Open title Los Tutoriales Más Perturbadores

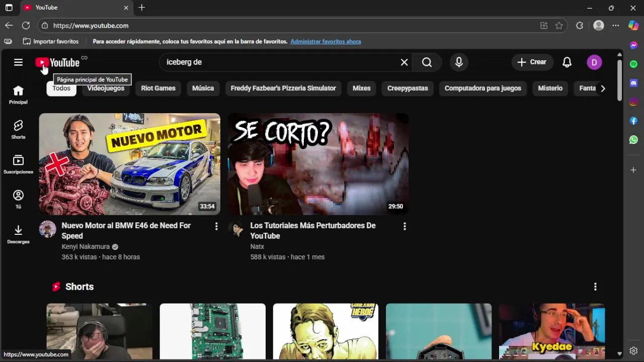(313, 231)
